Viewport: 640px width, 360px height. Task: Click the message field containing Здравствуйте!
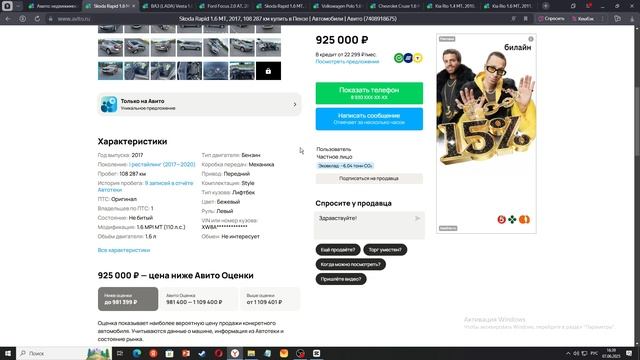(369, 225)
